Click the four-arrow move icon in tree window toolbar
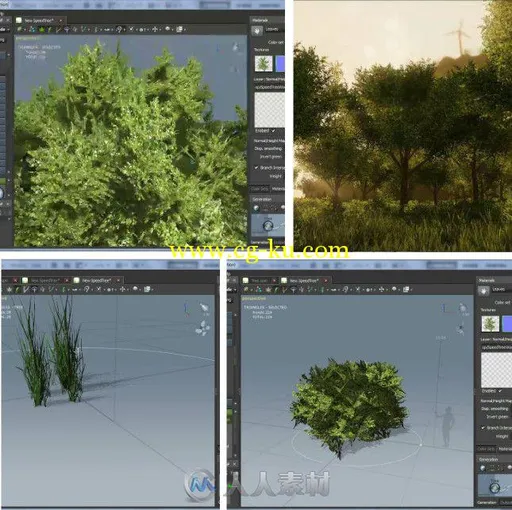The width and height of the screenshot is (512, 510). 155,29
